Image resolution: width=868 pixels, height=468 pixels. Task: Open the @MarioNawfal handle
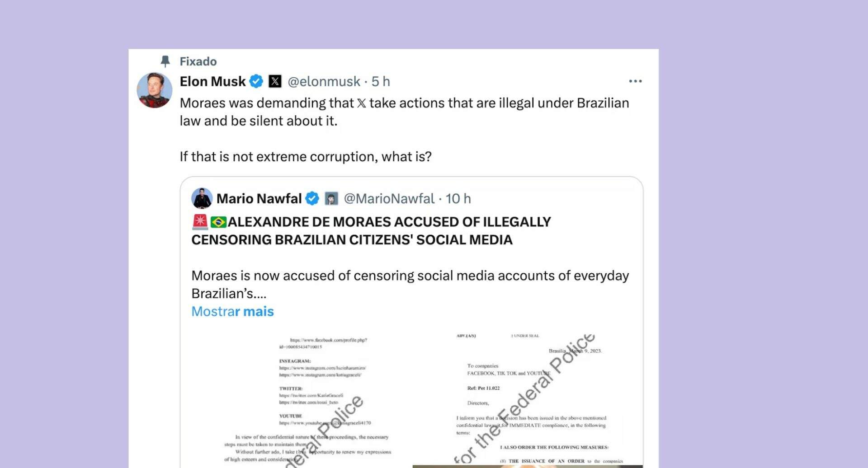[x=389, y=199]
